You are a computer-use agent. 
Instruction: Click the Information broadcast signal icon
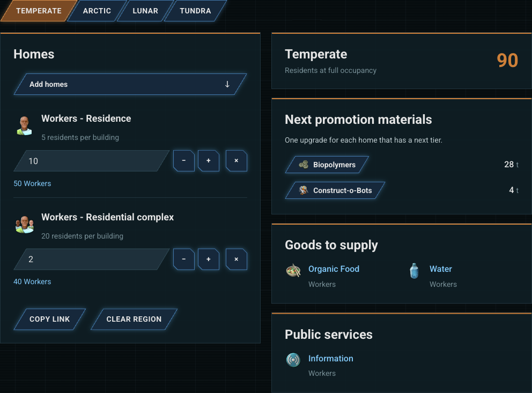coord(293,360)
